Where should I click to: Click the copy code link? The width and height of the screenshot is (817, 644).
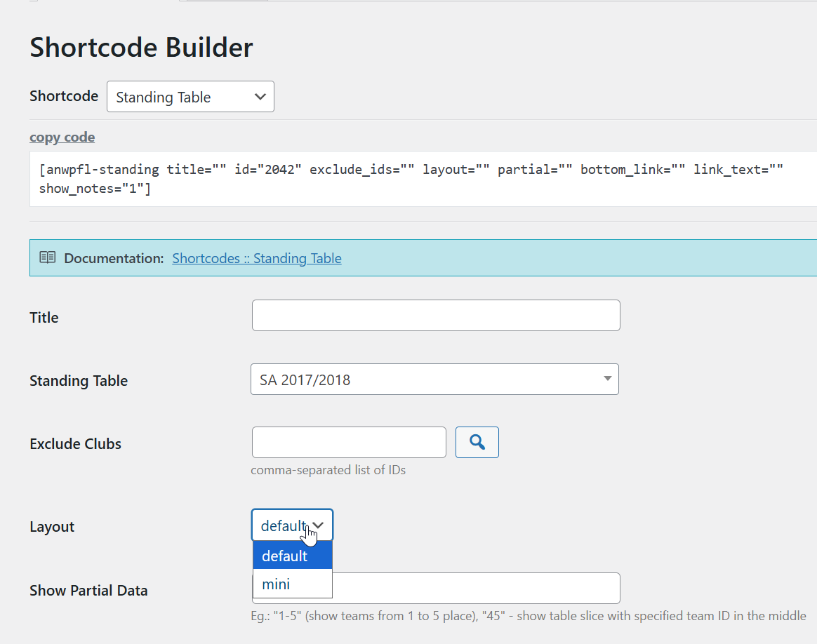(62, 137)
